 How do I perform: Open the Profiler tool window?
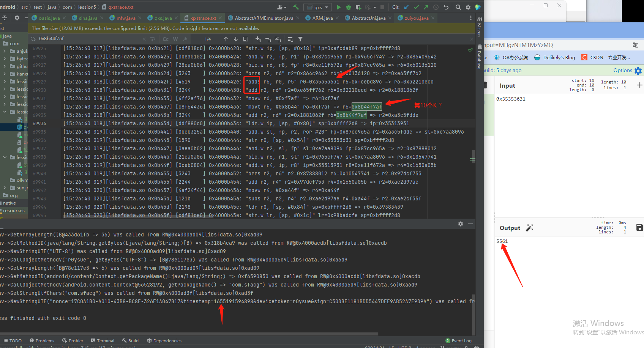click(73, 340)
